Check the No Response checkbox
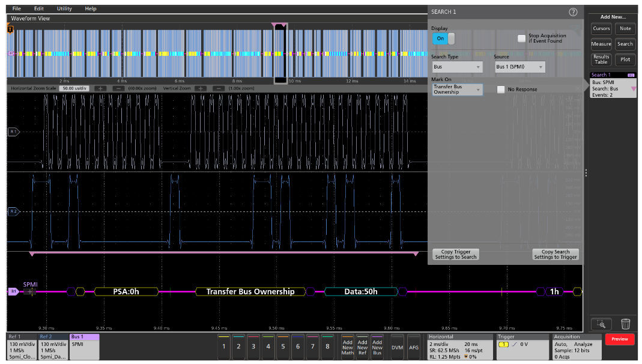The width and height of the screenshot is (642, 364). tap(502, 89)
